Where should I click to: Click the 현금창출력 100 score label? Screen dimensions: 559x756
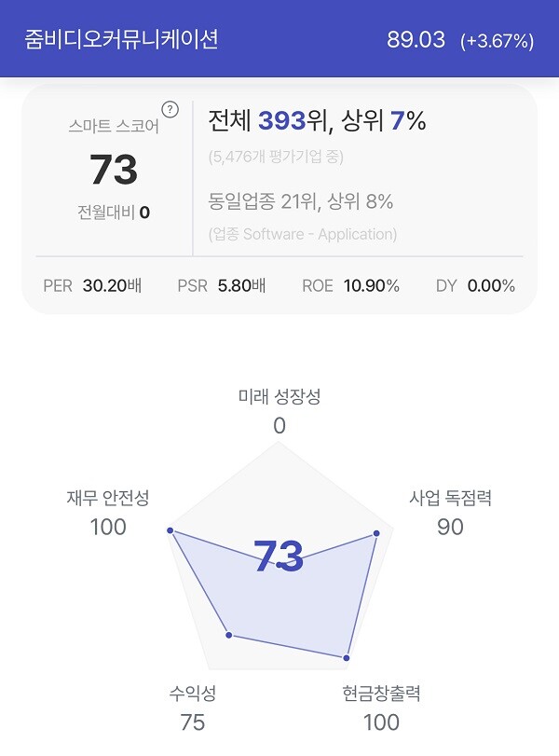tap(381, 708)
